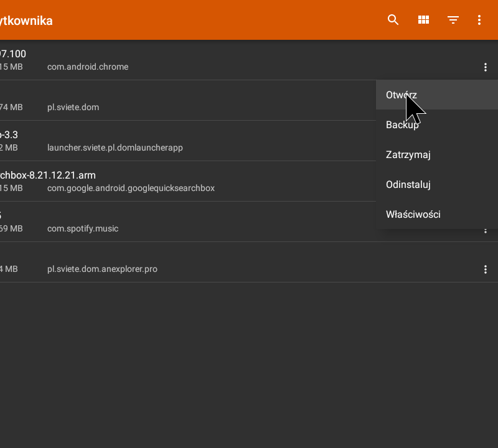Click the com.spotify.music package name
This screenshot has width=498, height=448.
[83, 228]
